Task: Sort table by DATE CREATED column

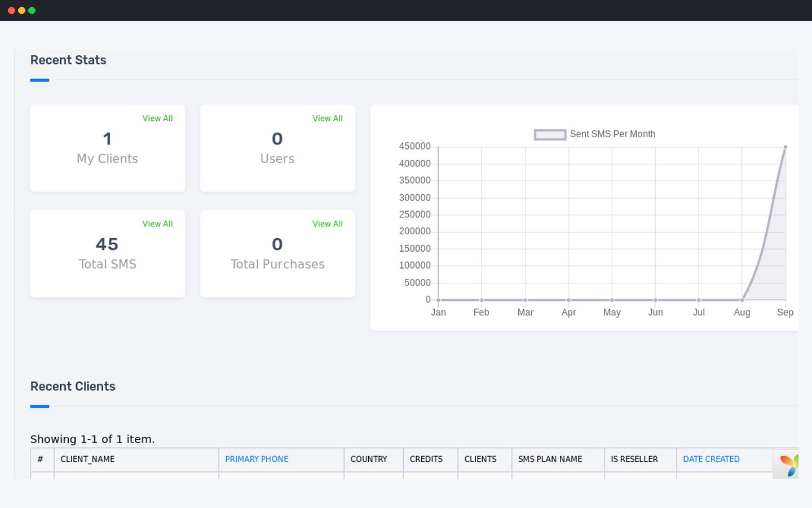Action: [x=711, y=459]
